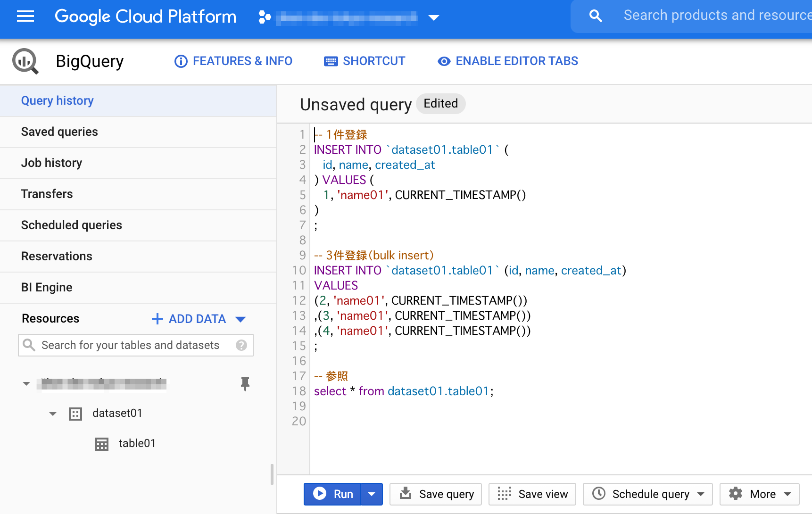Expand the ADD DATA dropdown arrow
Screen dimensions: 812x514
pyautogui.click(x=240, y=320)
